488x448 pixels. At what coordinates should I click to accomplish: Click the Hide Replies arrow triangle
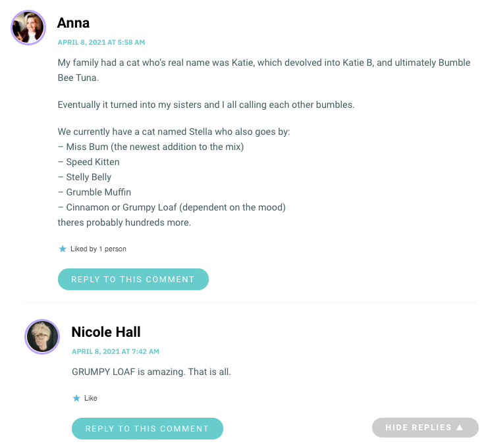[460, 428]
